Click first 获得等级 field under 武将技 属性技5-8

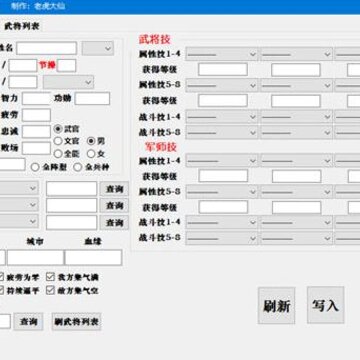click(223, 101)
